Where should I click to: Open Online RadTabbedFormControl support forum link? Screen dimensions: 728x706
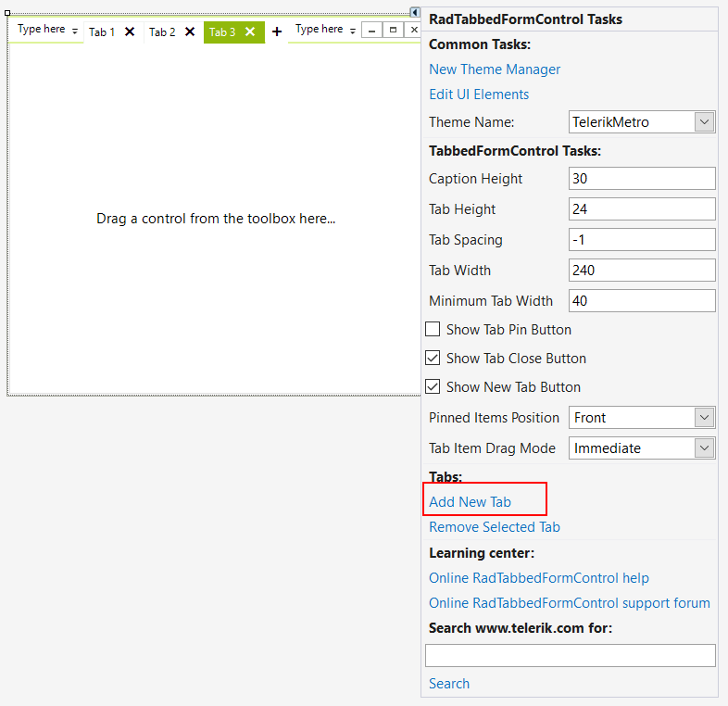(570, 603)
